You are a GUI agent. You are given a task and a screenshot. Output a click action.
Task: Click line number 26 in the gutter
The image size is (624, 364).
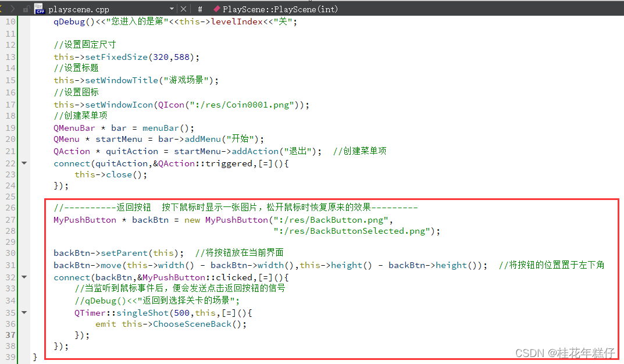click(x=10, y=208)
